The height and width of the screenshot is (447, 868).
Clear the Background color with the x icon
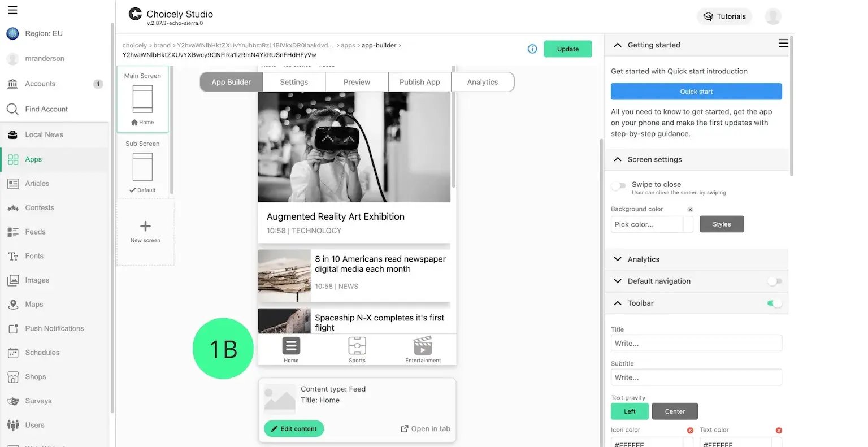[690, 210]
